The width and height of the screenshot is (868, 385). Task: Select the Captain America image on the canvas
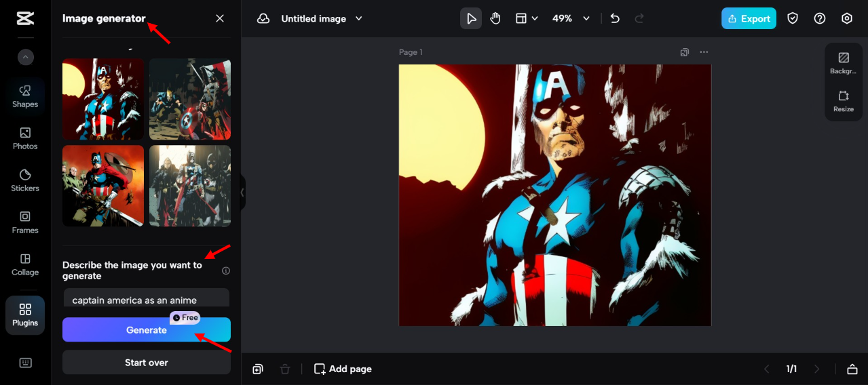555,195
